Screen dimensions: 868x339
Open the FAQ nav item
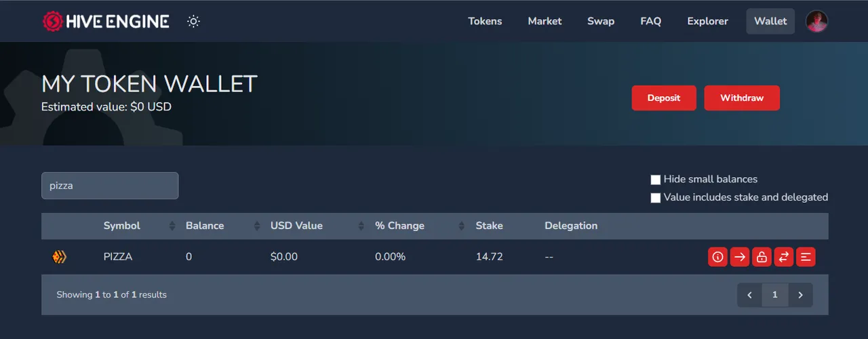(650, 21)
